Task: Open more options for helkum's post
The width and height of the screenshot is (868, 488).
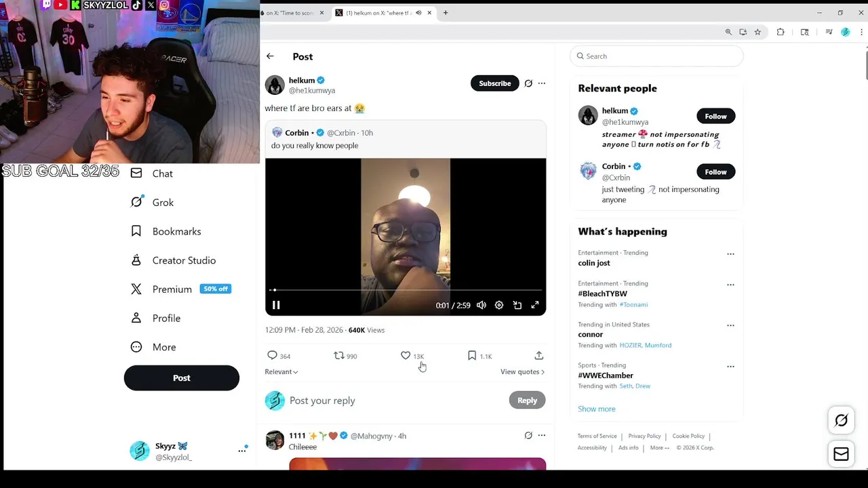Action: 542,83
